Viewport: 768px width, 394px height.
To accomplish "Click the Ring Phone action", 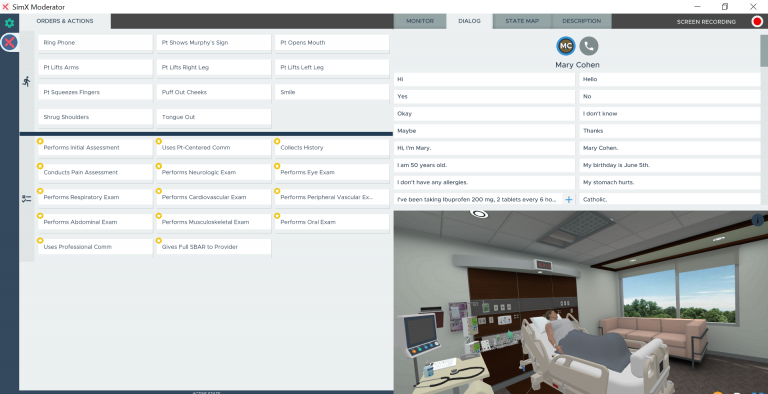I will [95, 43].
